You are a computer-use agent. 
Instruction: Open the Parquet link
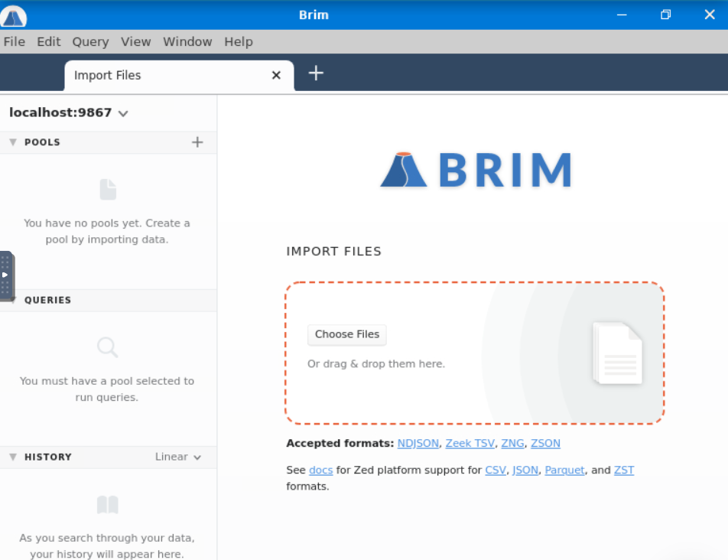564,470
